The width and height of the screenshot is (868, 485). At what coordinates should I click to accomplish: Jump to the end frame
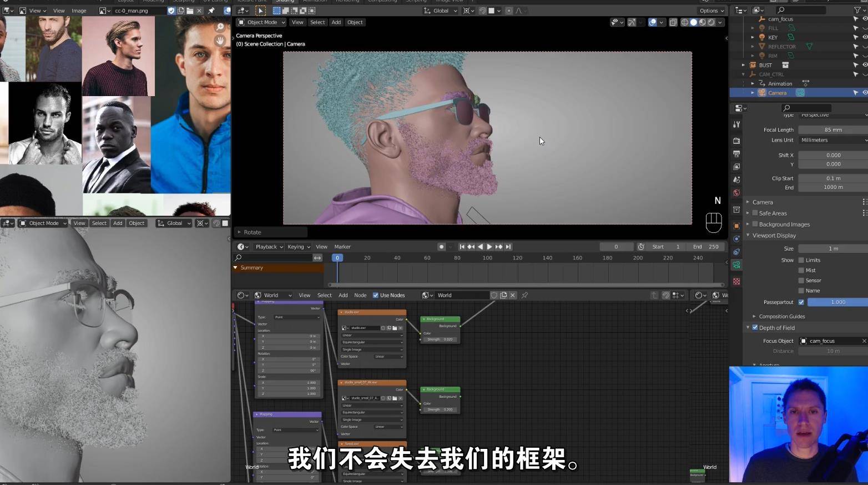[x=508, y=247]
